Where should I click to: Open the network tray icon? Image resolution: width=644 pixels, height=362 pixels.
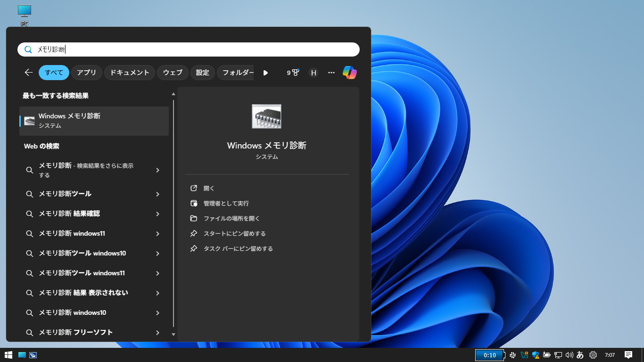pyautogui.click(x=558, y=355)
